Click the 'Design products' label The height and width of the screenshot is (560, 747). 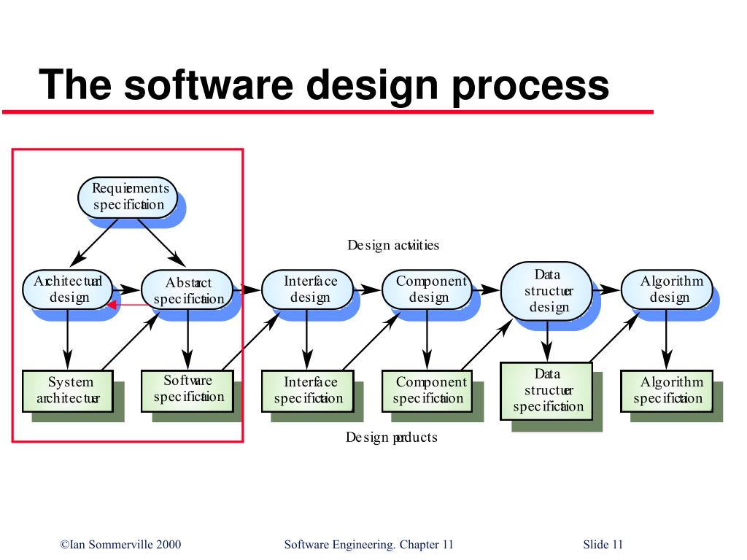click(392, 437)
